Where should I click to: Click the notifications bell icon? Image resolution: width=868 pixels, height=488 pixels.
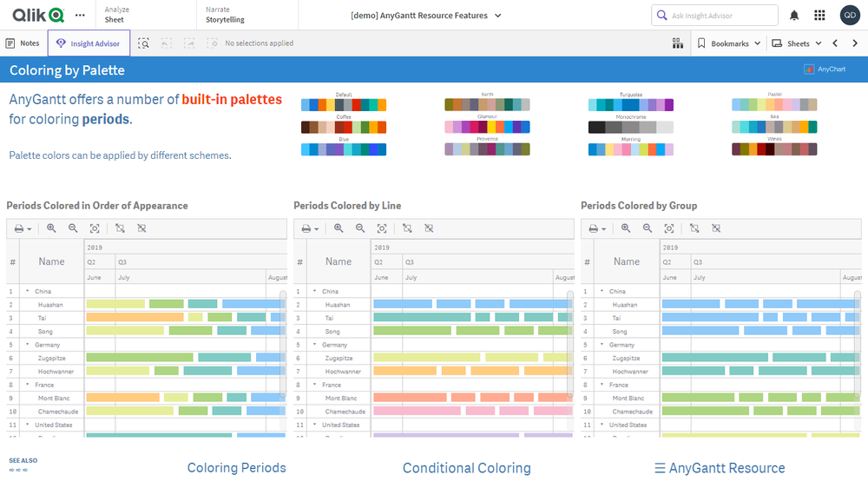tap(794, 16)
